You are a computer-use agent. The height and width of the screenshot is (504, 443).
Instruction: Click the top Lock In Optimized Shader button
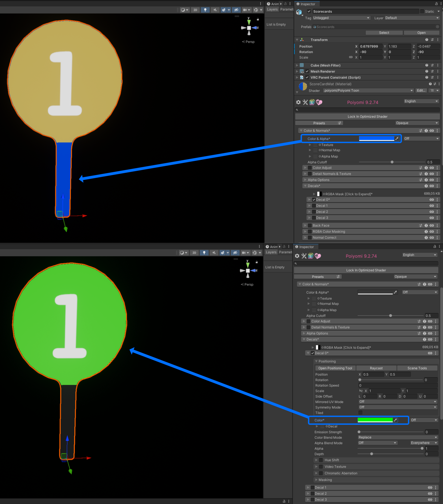pos(367,117)
